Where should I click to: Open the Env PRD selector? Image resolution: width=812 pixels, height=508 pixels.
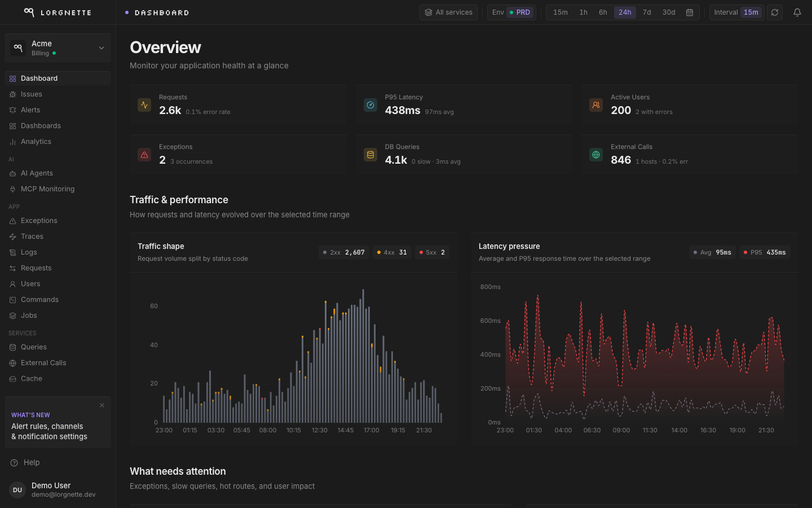point(511,12)
